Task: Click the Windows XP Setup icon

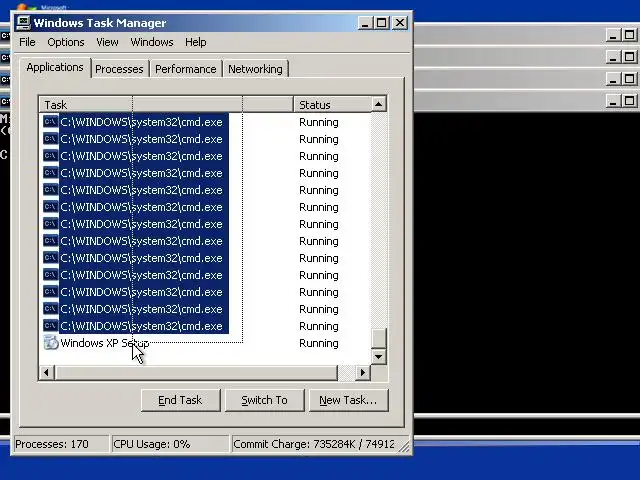Action: tap(51, 343)
